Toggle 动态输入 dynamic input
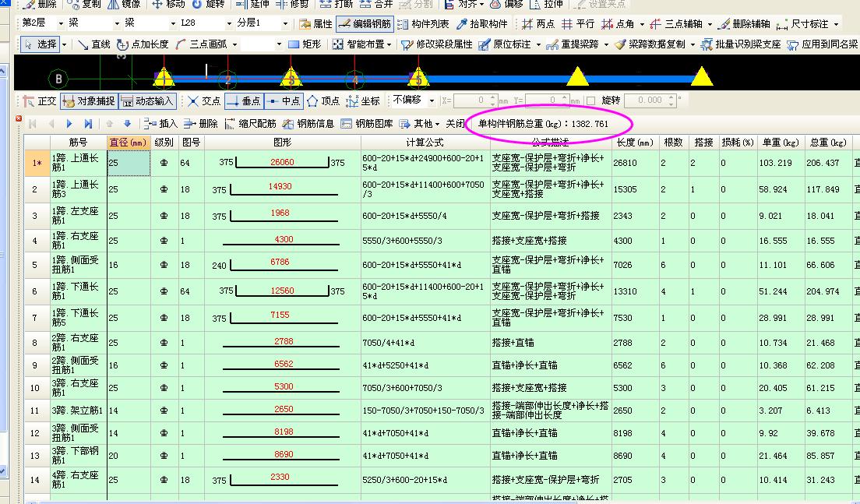This screenshot has height=504, width=860. click(x=147, y=101)
